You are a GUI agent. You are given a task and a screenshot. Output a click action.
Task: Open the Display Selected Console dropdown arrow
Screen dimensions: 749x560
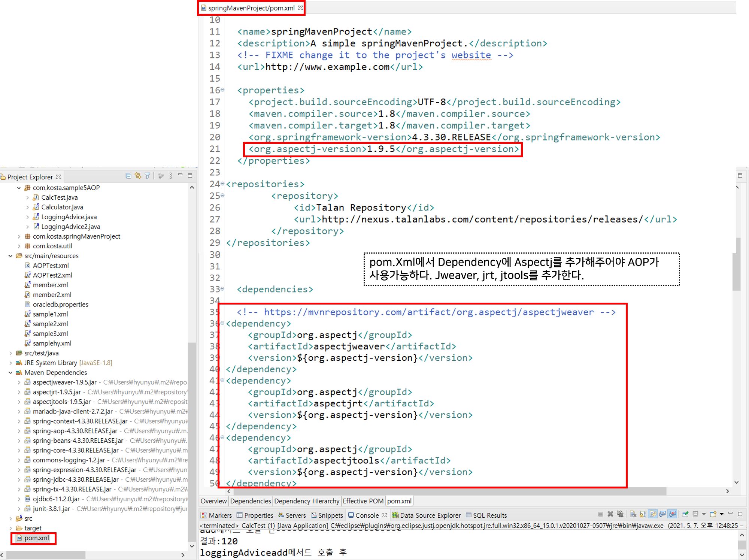click(704, 514)
